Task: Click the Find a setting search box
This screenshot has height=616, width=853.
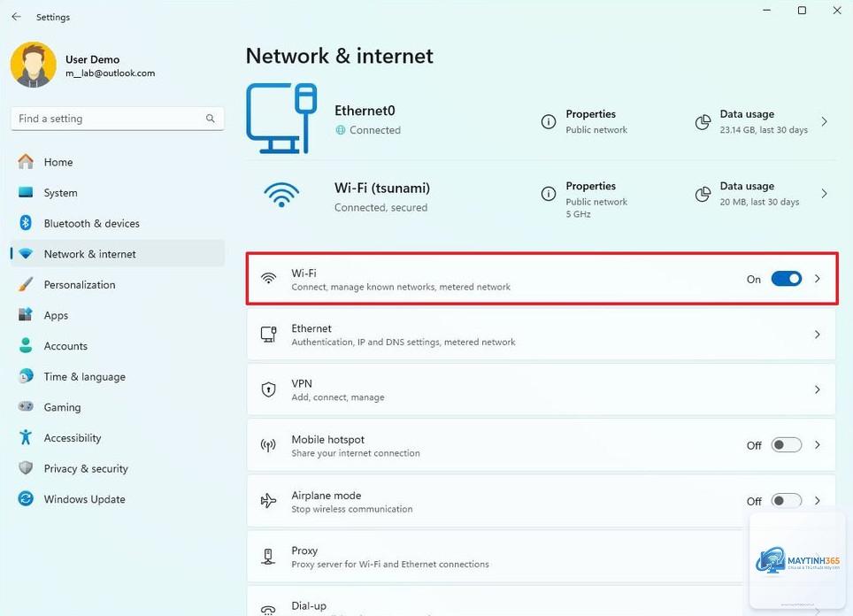Action: (118, 118)
